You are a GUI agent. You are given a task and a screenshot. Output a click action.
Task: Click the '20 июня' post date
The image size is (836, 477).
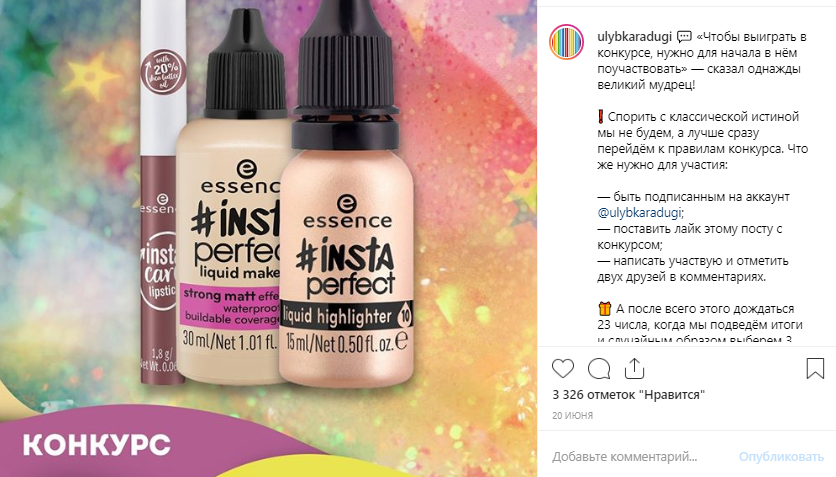click(573, 415)
